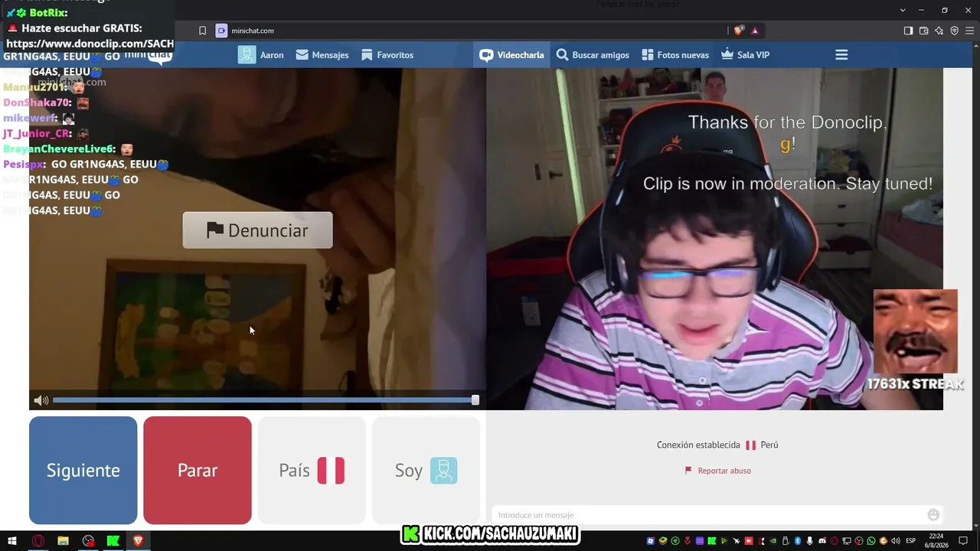Open Brave Leo AI assistant
This screenshot has height=551, width=980.
[x=939, y=31]
